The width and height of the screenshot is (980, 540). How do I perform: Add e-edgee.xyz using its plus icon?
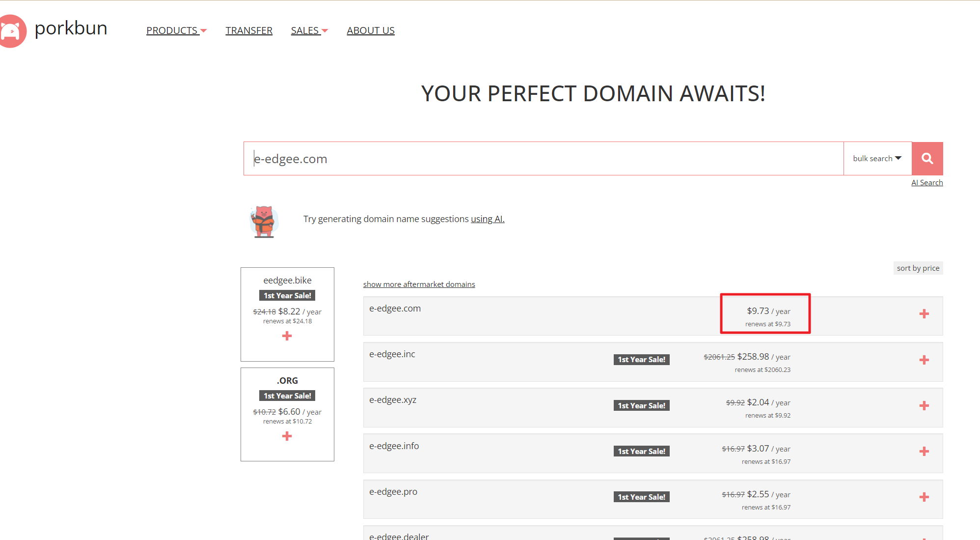tap(924, 406)
